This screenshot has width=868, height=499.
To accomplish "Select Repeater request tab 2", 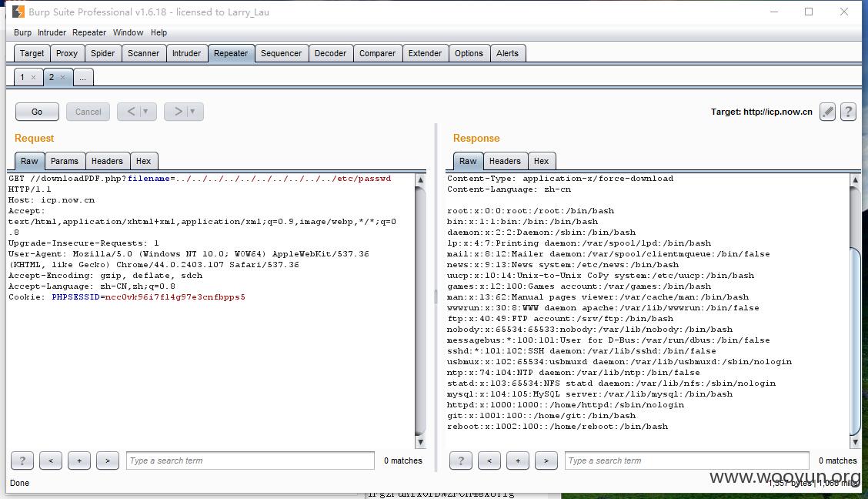I will [x=52, y=77].
